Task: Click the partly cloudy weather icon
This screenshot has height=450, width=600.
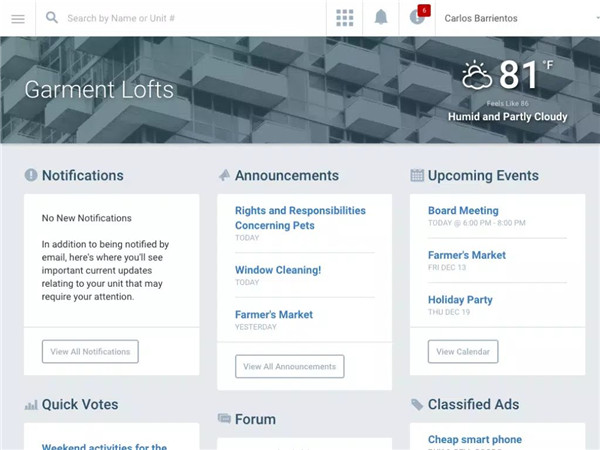Action: tap(476, 75)
